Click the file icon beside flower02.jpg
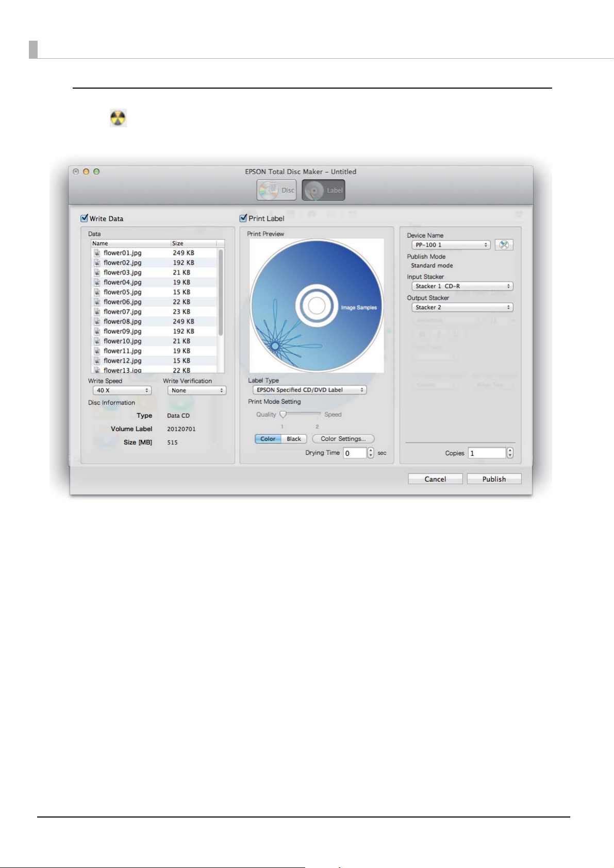Viewport: 614px width, 868px height. 97,263
